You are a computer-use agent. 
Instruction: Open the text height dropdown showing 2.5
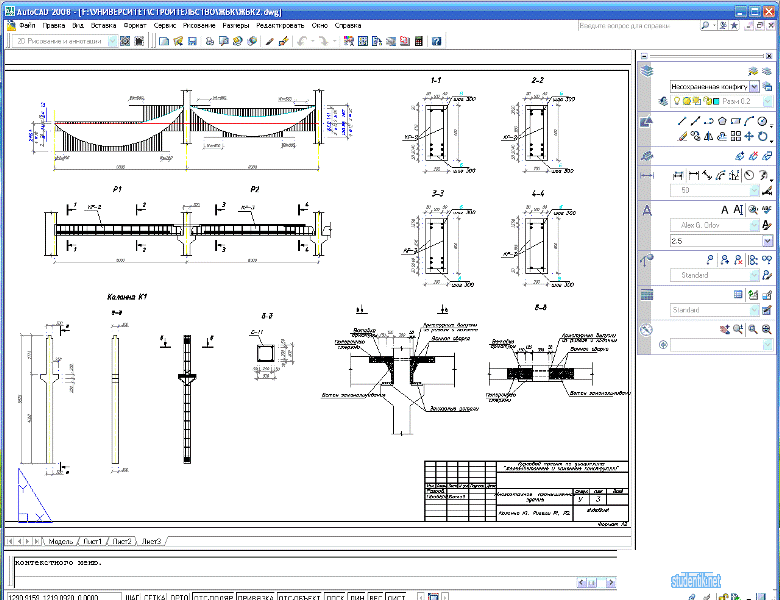(x=721, y=241)
